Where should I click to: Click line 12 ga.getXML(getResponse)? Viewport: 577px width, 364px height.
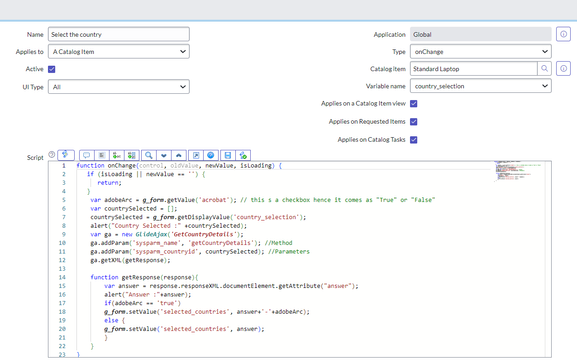click(131, 260)
